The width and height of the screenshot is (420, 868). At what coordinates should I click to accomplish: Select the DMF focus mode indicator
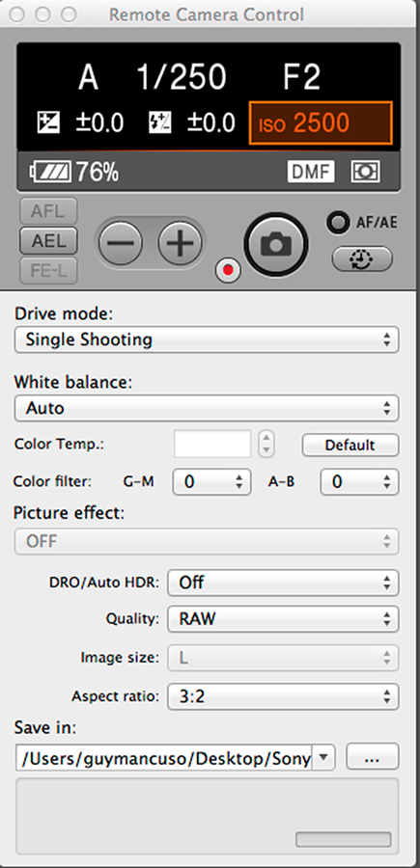pos(311,172)
